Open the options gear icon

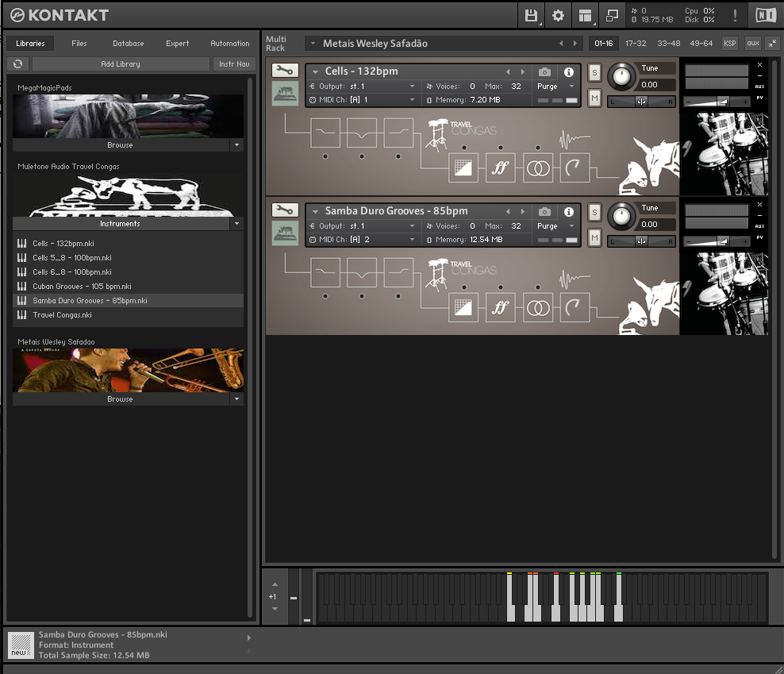[x=558, y=16]
